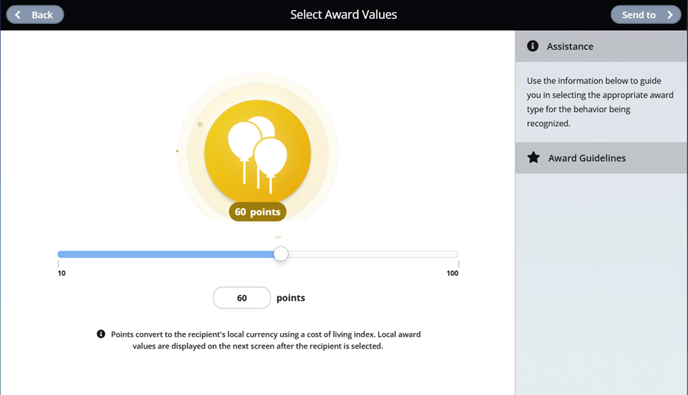
Task: Click the Assistance info circle icon
Action: pyautogui.click(x=533, y=46)
